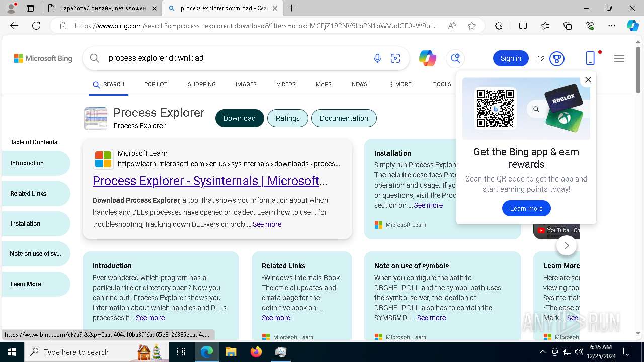Jump to Installation in table of contents

(x=36, y=224)
